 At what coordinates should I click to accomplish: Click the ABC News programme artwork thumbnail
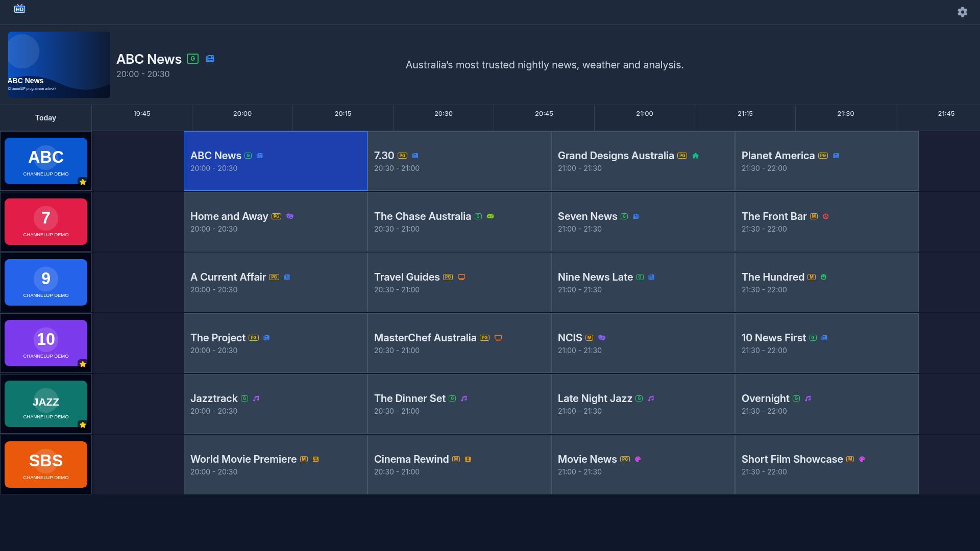pos(59,65)
